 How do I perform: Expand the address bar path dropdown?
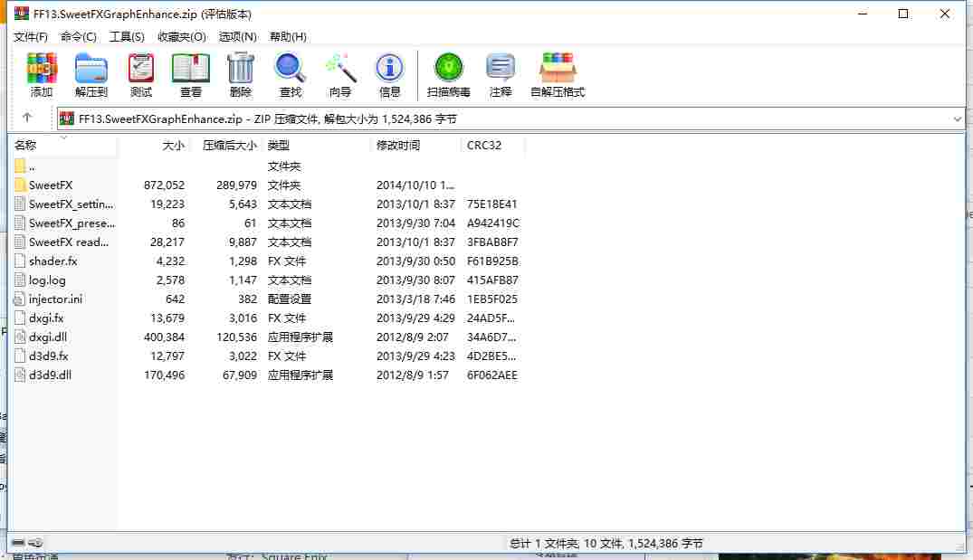[957, 119]
